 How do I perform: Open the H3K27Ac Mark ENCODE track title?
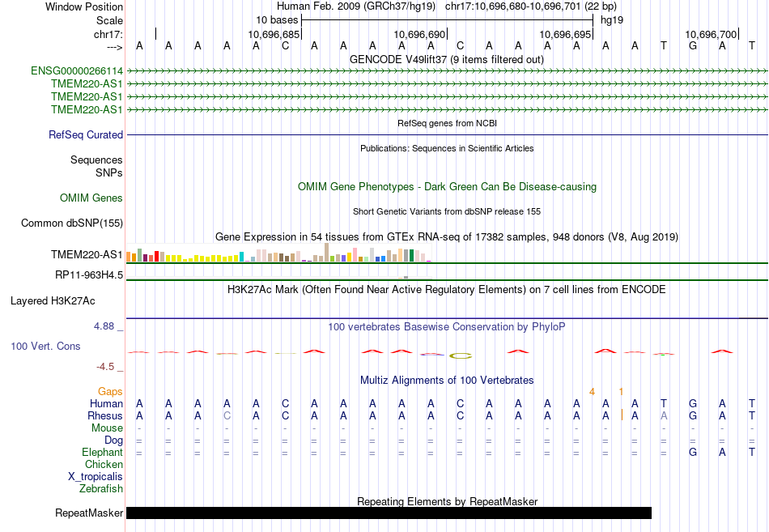(447, 290)
